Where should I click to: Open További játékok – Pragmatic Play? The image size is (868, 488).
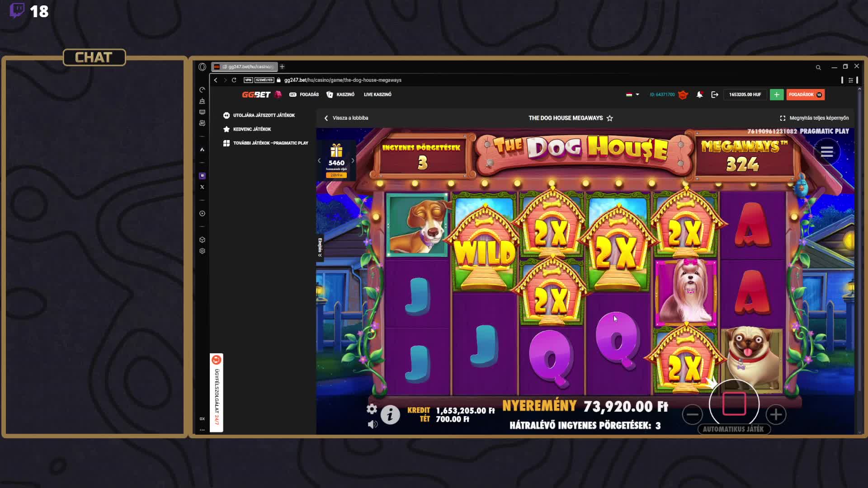tap(266, 143)
